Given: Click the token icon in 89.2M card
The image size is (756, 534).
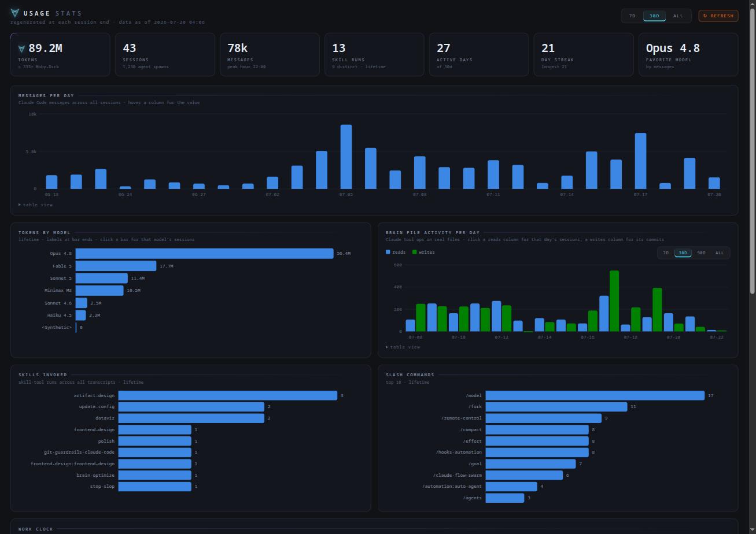Looking at the screenshot, I should pos(22,49).
